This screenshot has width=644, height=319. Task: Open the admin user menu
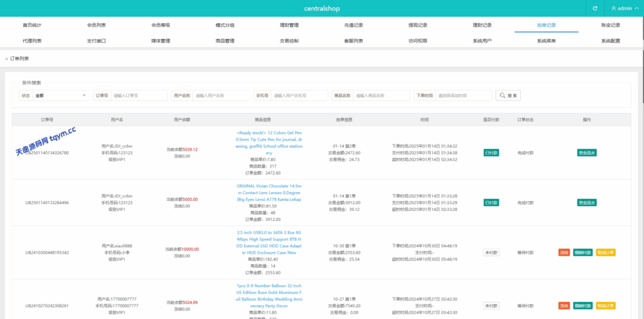click(625, 8)
